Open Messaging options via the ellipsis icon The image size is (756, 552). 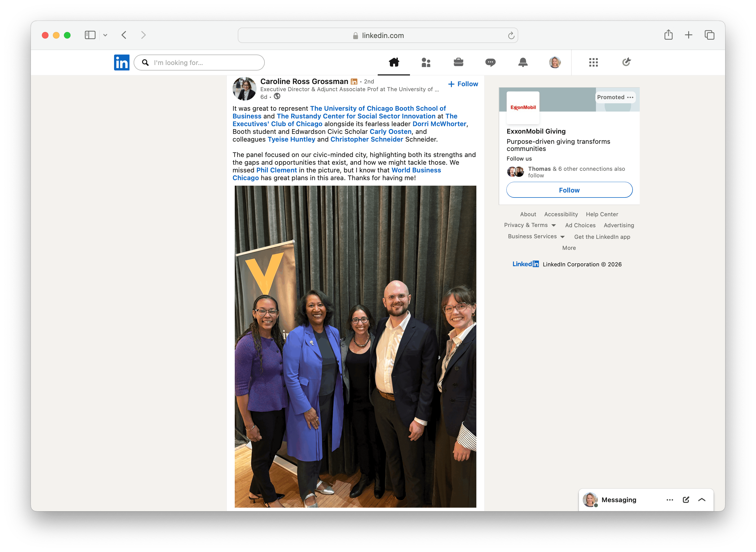[x=669, y=500]
